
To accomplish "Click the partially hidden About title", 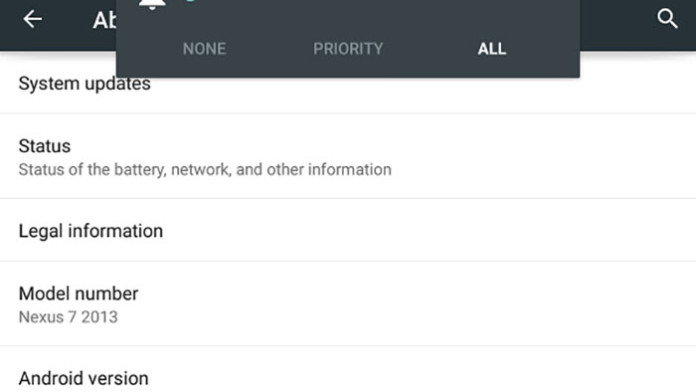I will (104, 20).
